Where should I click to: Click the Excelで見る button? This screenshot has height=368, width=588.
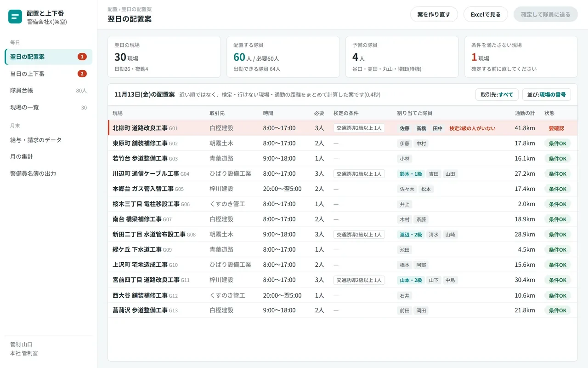pos(486,14)
